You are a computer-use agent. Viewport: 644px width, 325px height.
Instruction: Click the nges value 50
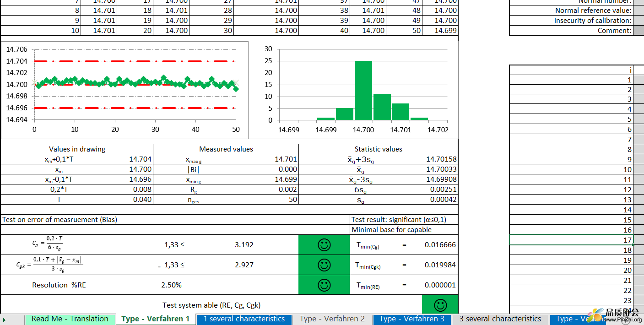tap(293, 200)
